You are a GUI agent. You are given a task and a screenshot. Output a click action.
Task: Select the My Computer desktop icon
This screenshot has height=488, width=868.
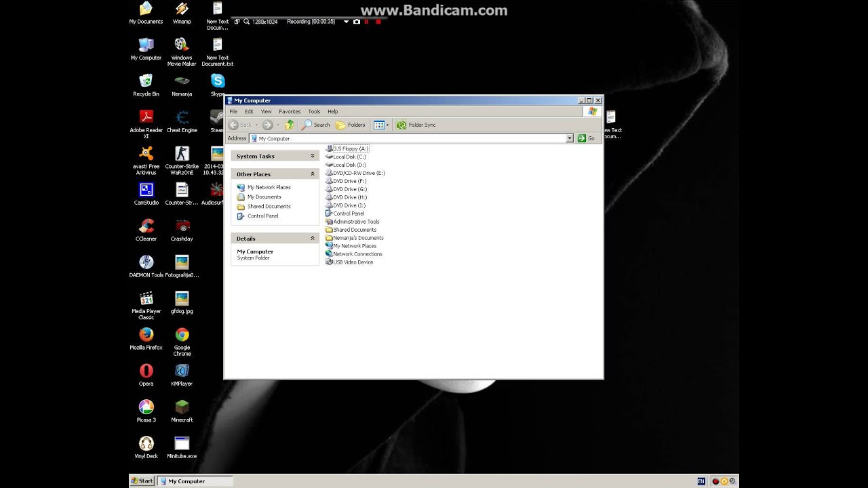point(146,49)
